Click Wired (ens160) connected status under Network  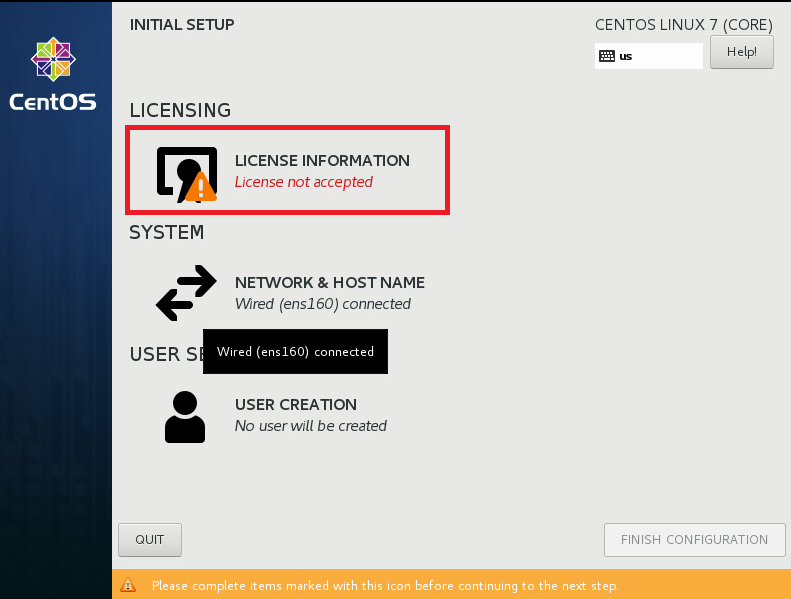[x=323, y=304]
